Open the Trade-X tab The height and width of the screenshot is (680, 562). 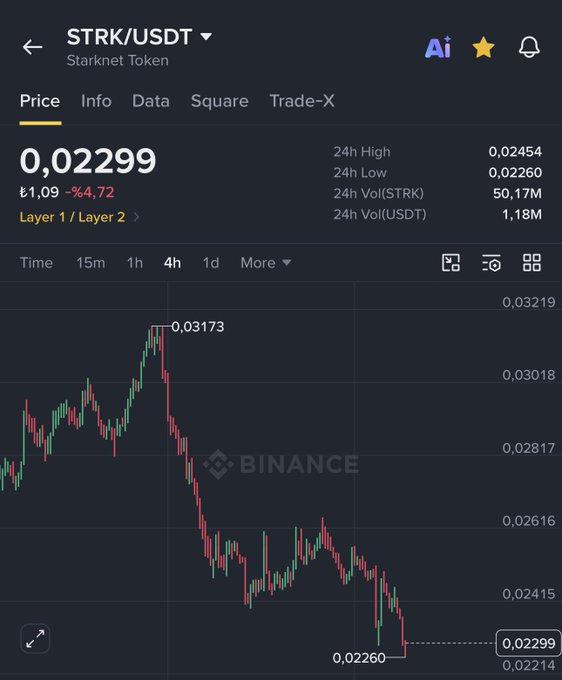pyautogui.click(x=302, y=101)
